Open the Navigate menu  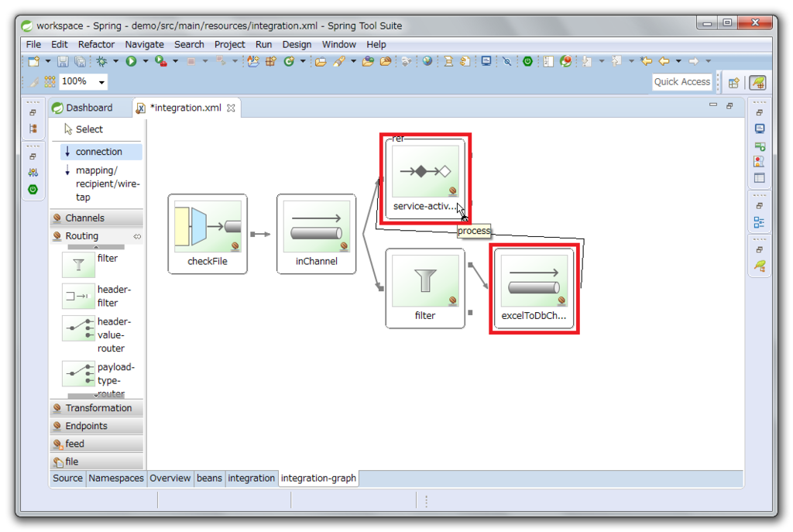144,44
